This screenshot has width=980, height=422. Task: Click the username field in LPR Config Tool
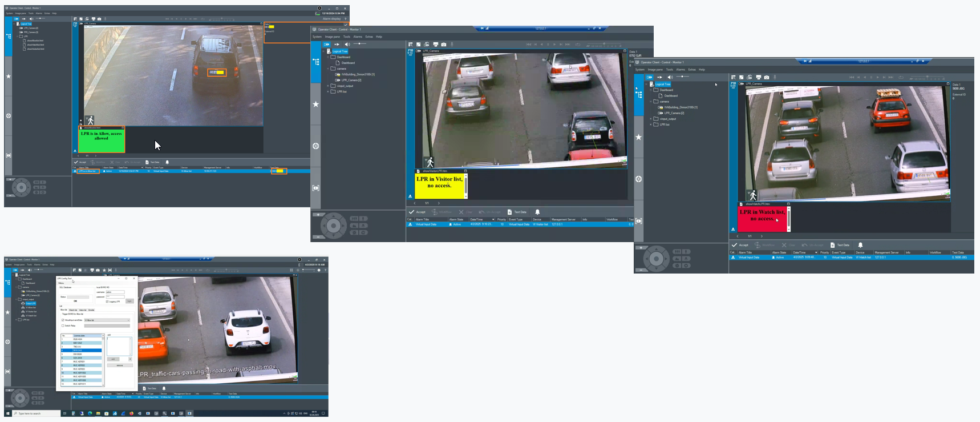tap(115, 292)
